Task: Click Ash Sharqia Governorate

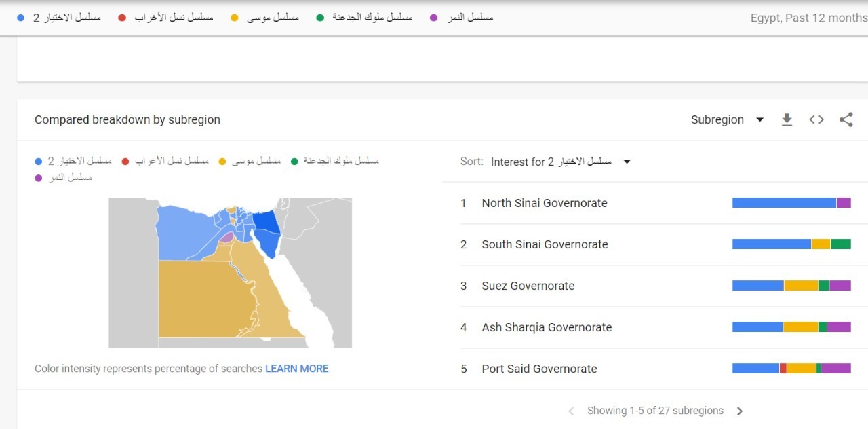Action: tap(547, 327)
